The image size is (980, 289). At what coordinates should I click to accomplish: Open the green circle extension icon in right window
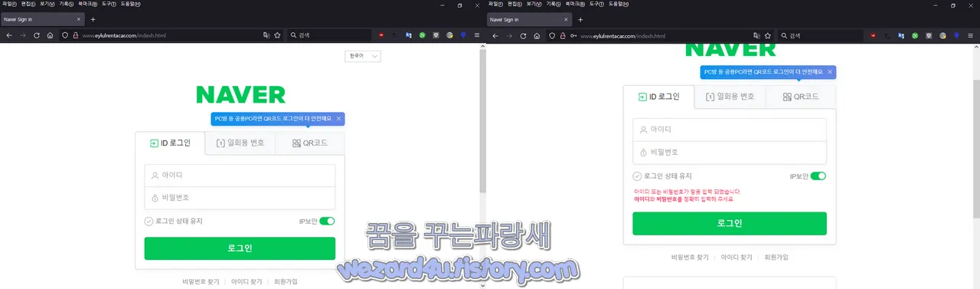(915, 35)
